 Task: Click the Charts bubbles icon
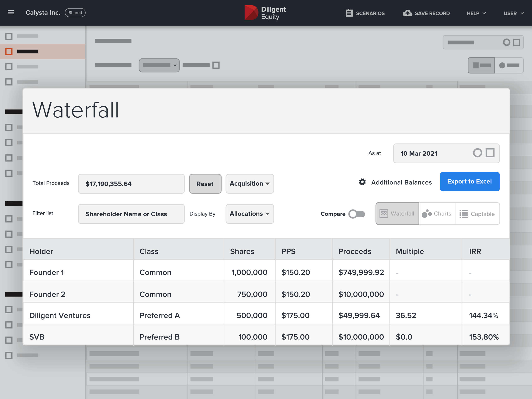(x=427, y=214)
